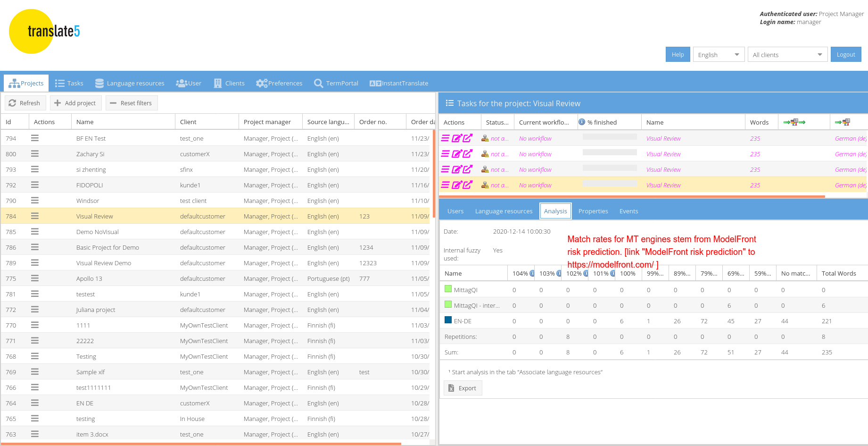Export the analysis with the Export button
868x446 pixels.
pos(463,388)
